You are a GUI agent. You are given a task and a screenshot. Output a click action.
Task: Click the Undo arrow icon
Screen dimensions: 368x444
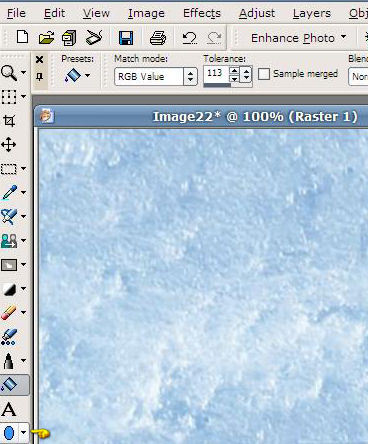tap(190, 38)
